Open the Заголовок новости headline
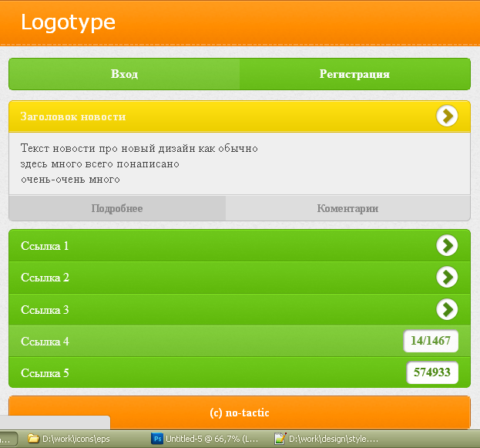 (x=73, y=116)
